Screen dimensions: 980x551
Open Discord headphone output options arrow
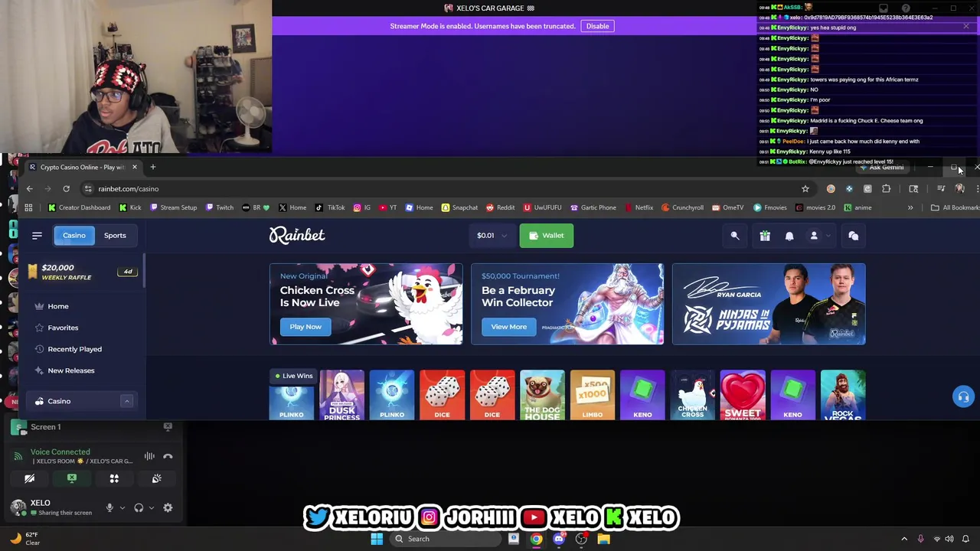pyautogui.click(x=151, y=508)
